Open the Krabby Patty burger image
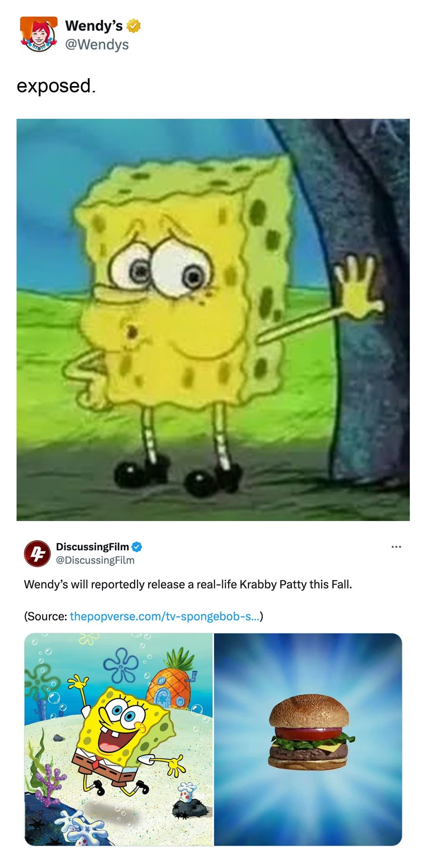Viewport: 426px width, 868px height. (308, 739)
